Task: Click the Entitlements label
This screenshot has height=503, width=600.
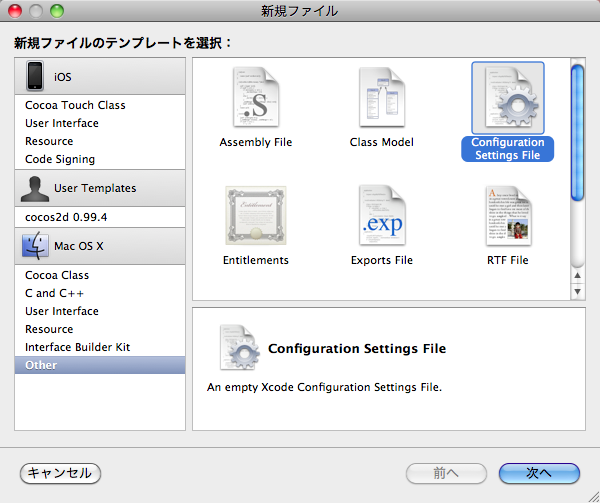Action: (256, 260)
